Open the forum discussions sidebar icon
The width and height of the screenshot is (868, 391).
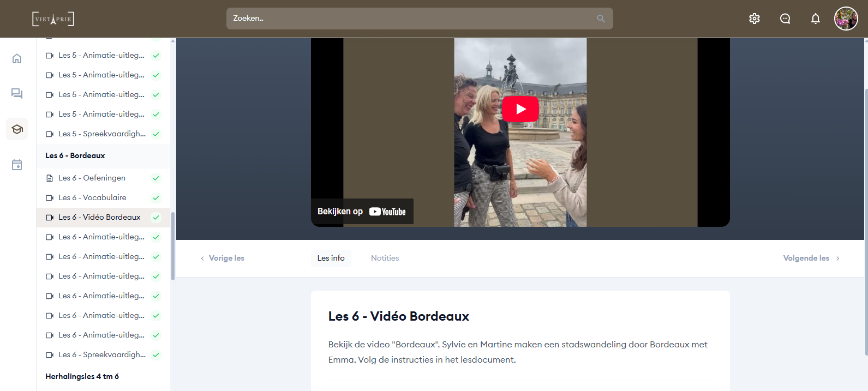click(x=17, y=94)
